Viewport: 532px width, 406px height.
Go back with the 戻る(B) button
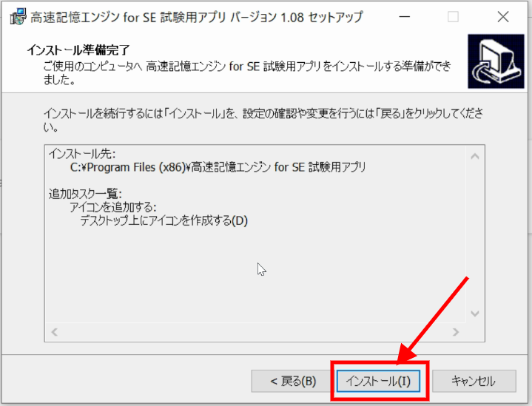[293, 382]
